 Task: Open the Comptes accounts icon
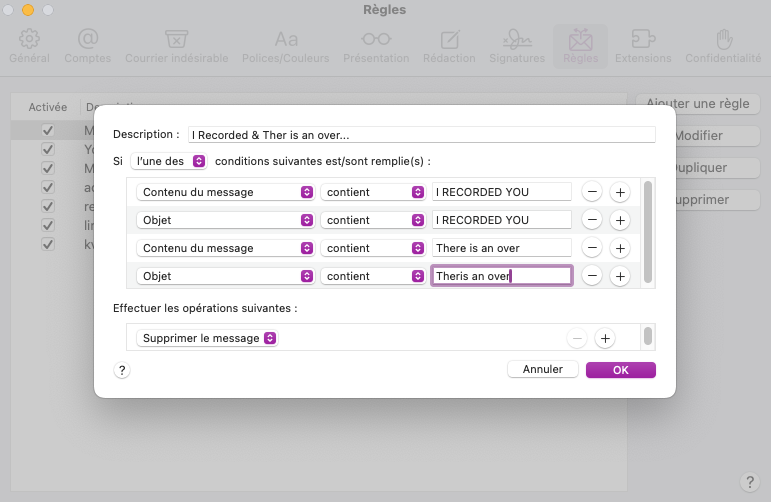tap(88, 46)
